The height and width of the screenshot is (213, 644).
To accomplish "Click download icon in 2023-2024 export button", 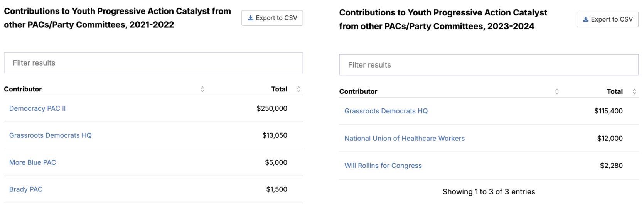I will point(586,20).
